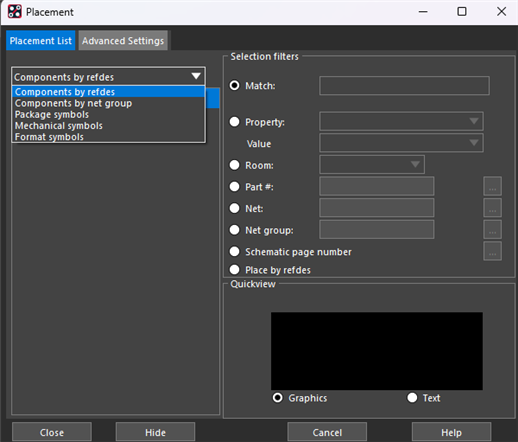Collapse the Components by refdes combo arrow

pyautogui.click(x=196, y=77)
